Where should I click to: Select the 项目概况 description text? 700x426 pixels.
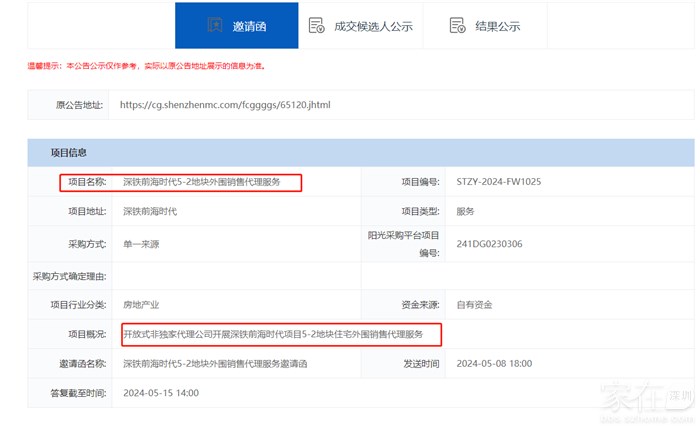[x=272, y=334]
